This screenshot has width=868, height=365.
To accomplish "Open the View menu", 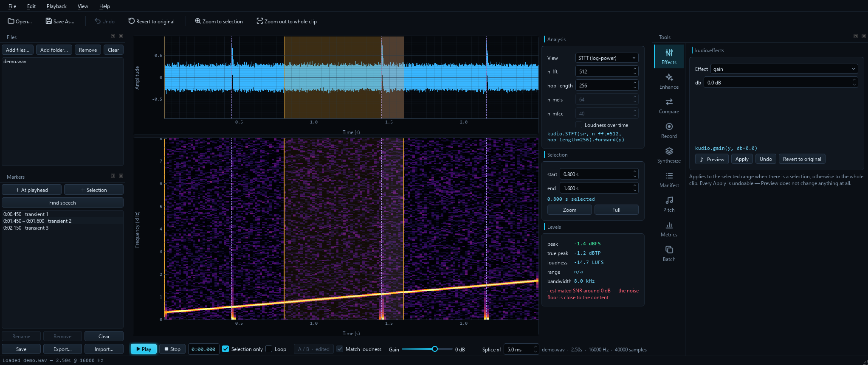I will click(x=83, y=6).
